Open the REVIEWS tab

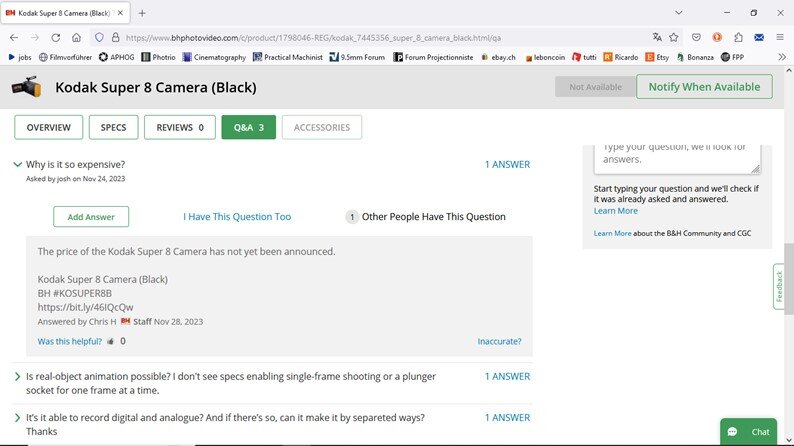coord(180,127)
